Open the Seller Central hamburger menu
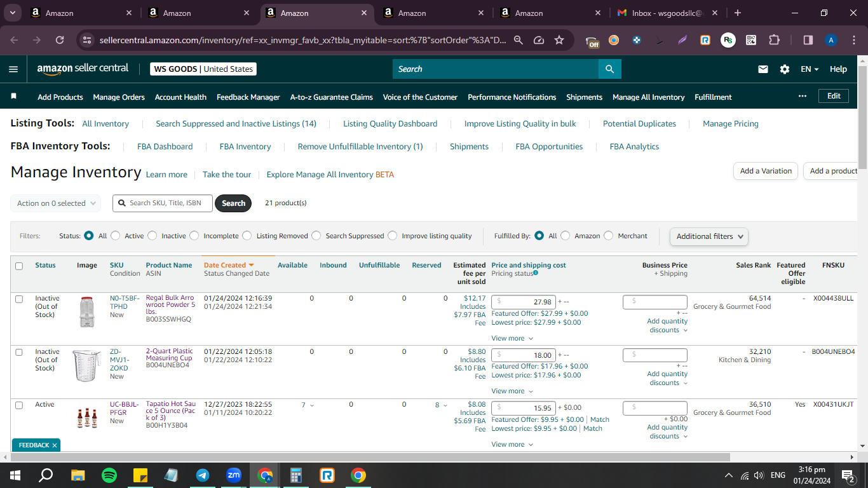The image size is (868, 488). click(13, 69)
